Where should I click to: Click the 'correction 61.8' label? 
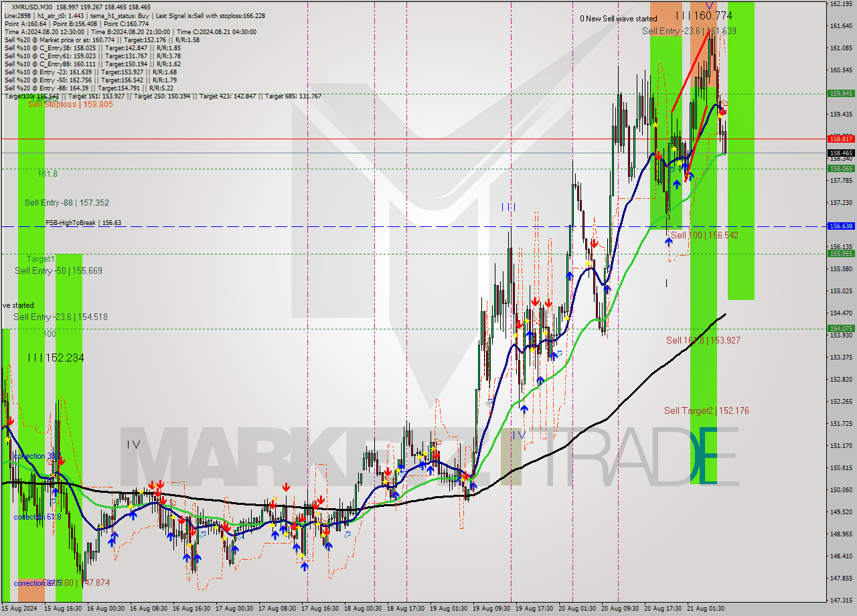pyautogui.click(x=37, y=517)
